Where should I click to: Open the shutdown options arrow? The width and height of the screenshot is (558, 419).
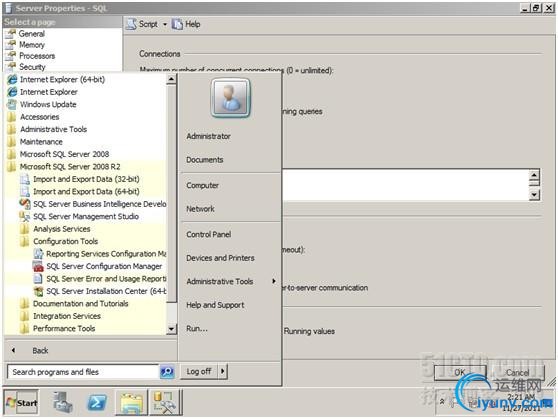click(x=223, y=372)
